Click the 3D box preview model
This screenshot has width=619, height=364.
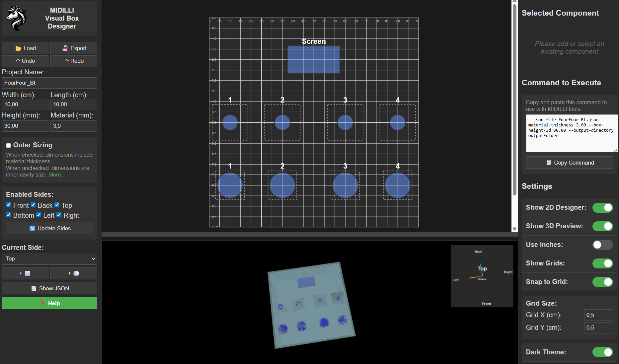coord(311,305)
